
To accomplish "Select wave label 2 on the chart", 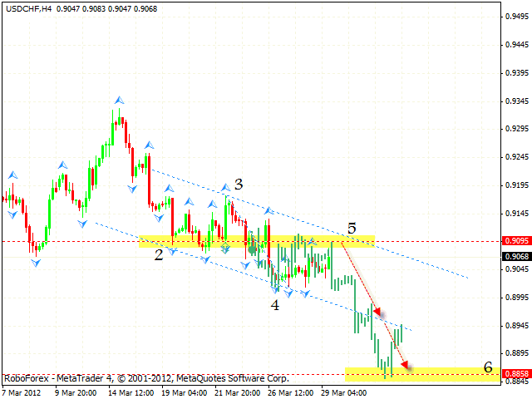I will pyautogui.click(x=158, y=254).
